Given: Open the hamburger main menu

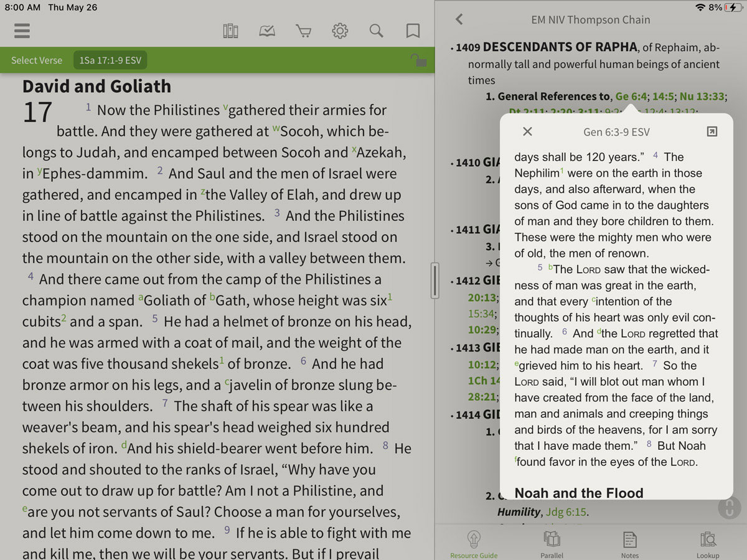Looking at the screenshot, I should click(x=22, y=30).
